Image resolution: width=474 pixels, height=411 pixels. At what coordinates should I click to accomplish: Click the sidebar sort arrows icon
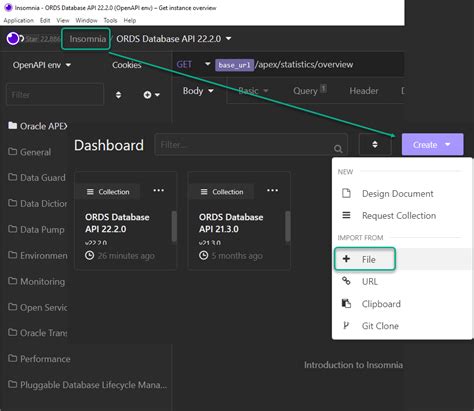pos(118,95)
